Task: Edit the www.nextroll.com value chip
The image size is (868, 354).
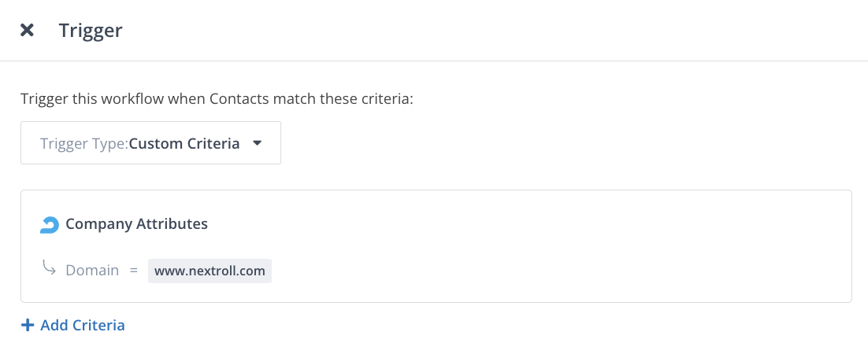Action: [x=210, y=271]
